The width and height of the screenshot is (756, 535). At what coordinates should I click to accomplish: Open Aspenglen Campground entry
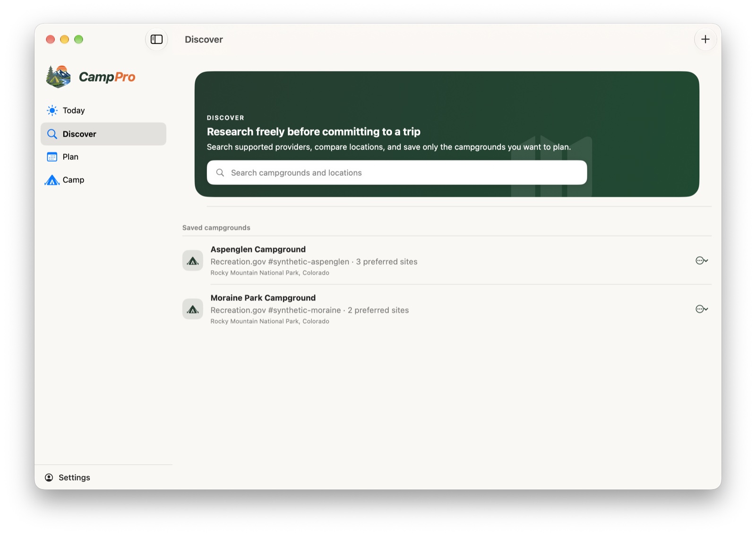[x=447, y=260]
